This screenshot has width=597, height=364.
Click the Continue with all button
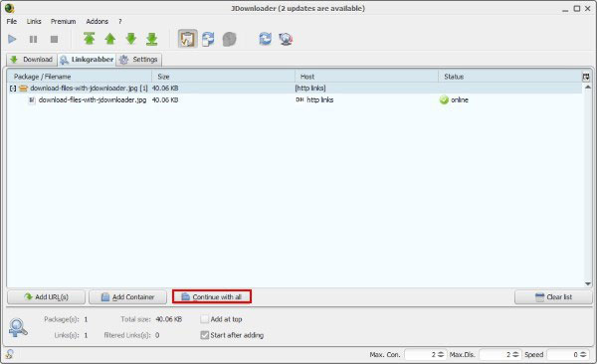(212, 297)
